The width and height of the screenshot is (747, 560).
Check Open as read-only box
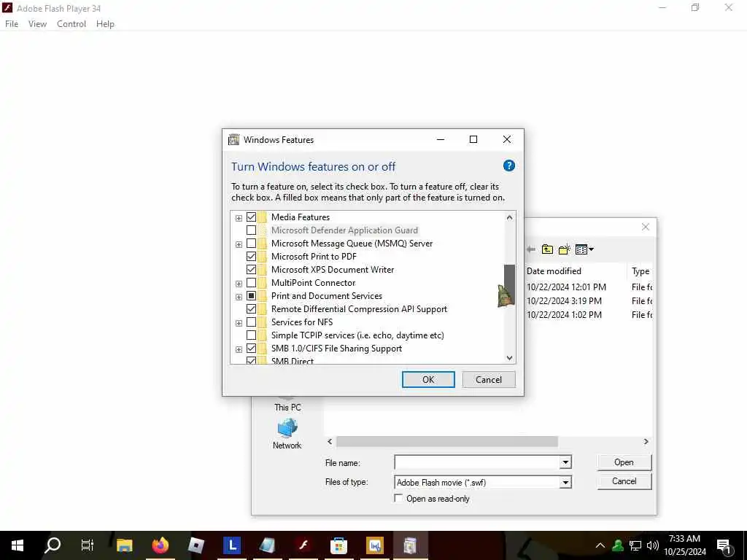tap(398, 498)
